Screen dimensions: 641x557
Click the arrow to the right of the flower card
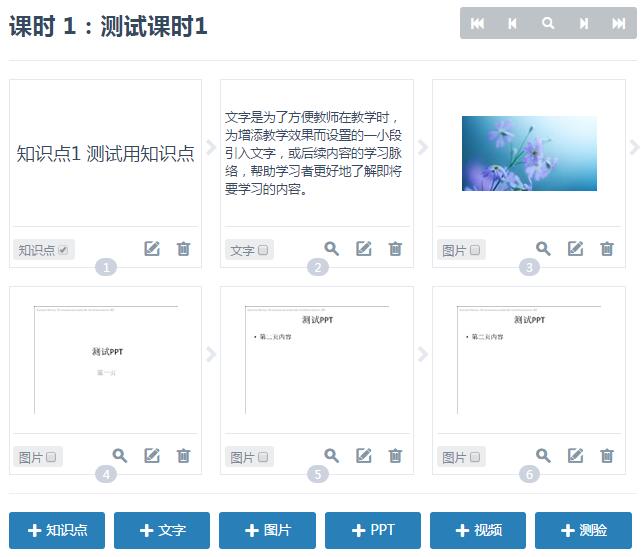click(x=634, y=148)
